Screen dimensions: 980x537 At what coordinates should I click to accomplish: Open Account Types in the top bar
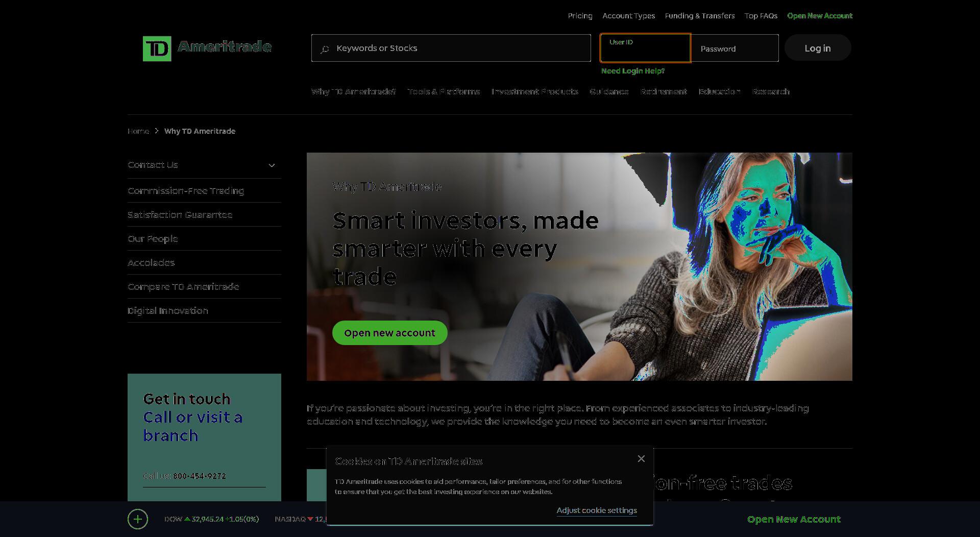point(628,16)
